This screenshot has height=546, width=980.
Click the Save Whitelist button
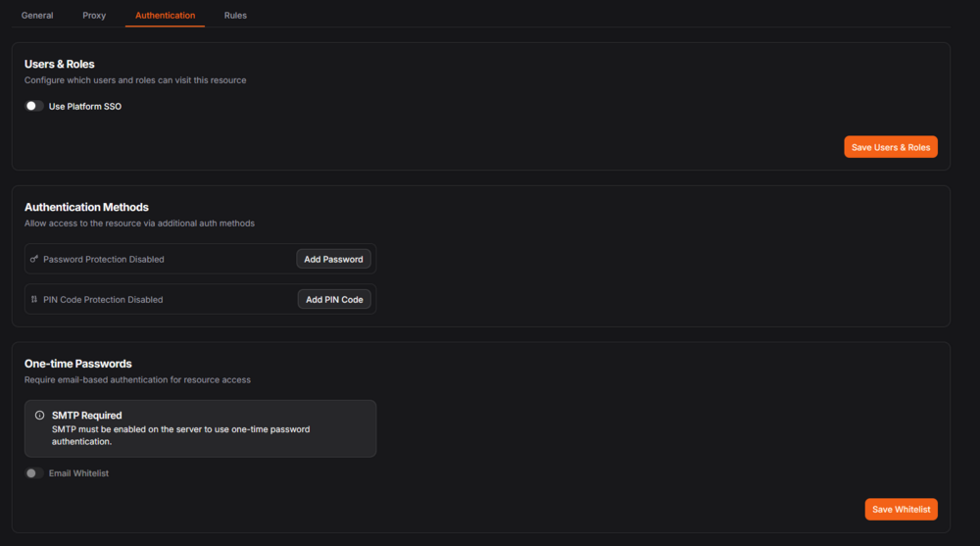coord(901,509)
